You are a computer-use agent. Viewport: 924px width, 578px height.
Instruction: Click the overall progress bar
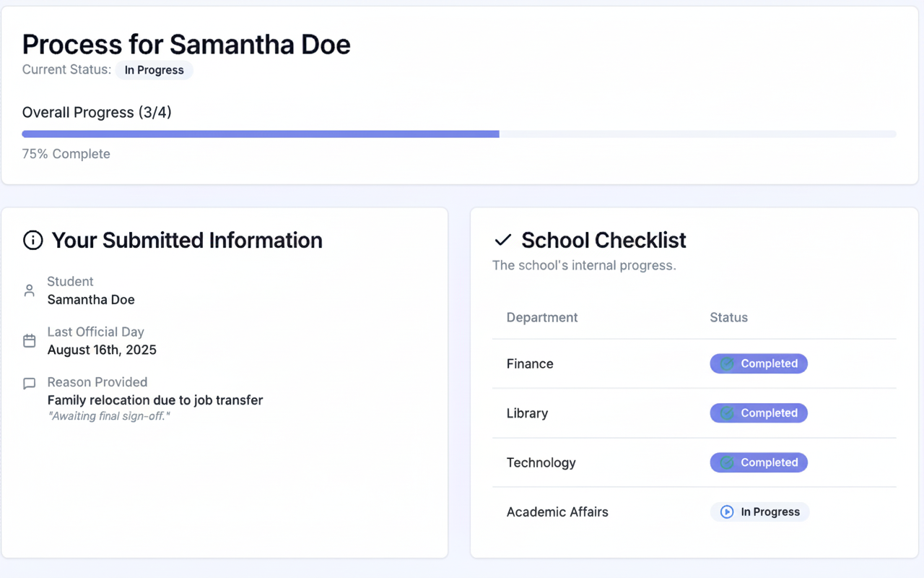click(x=459, y=134)
